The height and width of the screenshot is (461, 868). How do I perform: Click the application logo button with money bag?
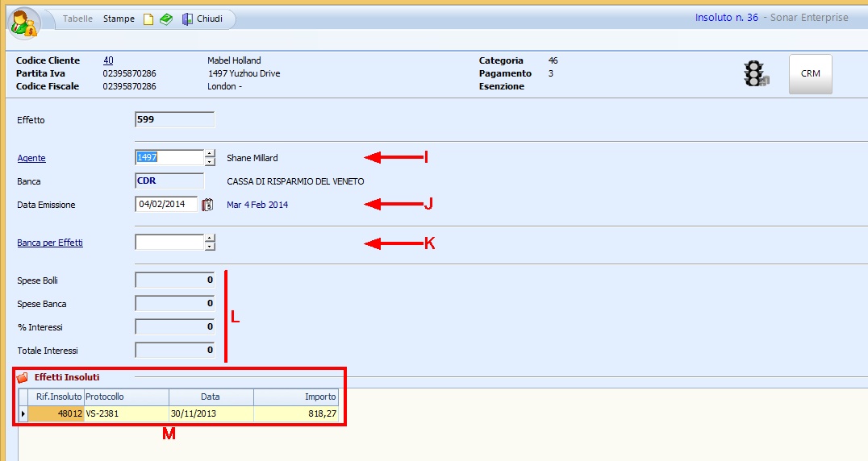[x=23, y=22]
